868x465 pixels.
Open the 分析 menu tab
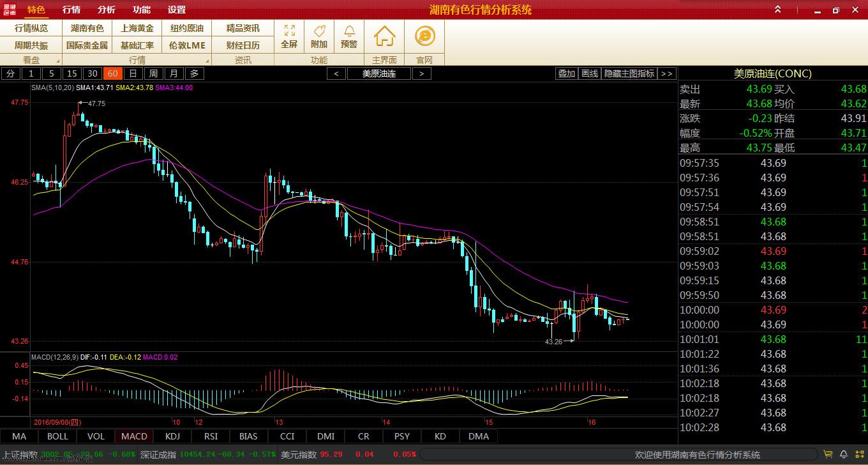pyautogui.click(x=107, y=10)
